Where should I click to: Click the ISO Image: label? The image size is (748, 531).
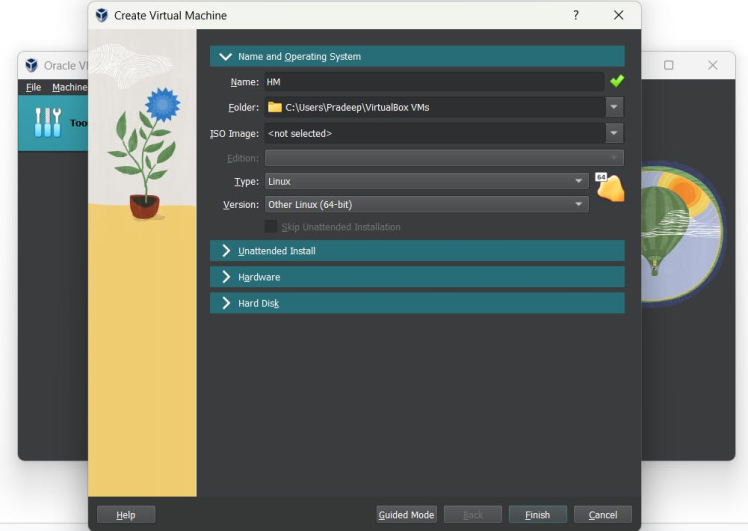point(234,134)
